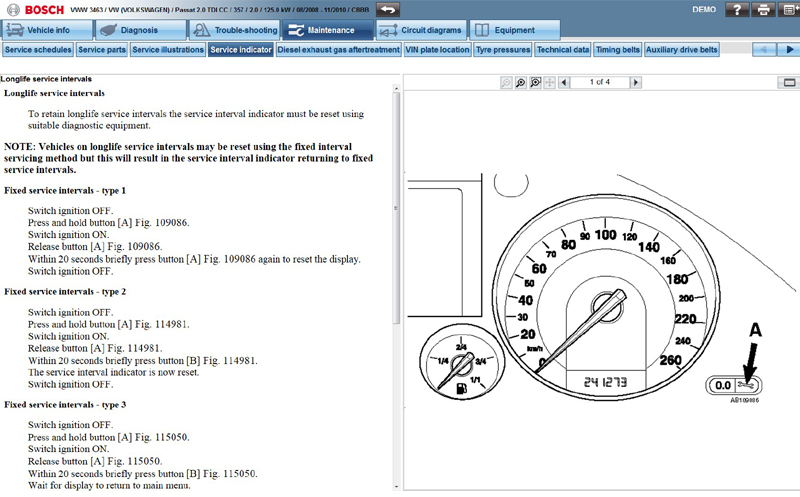Click the text panel scrollbar thumb
The height and width of the screenshot is (497, 800).
tap(396, 208)
